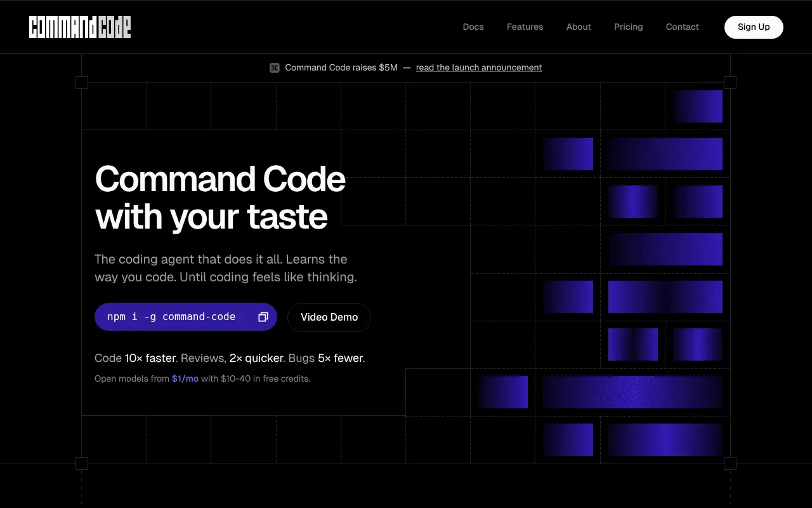Image resolution: width=812 pixels, height=508 pixels.
Task: Click the Command Code logo
Action: [x=80, y=27]
